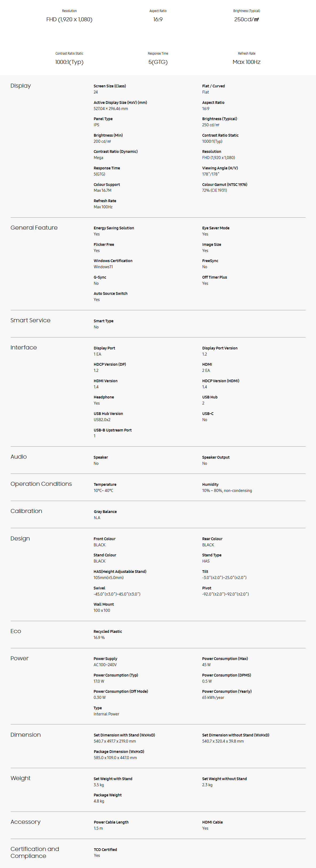Click the Resolution FHD summary value
The image size is (316, 868).
pyautogui.click(x=69, y=19)
